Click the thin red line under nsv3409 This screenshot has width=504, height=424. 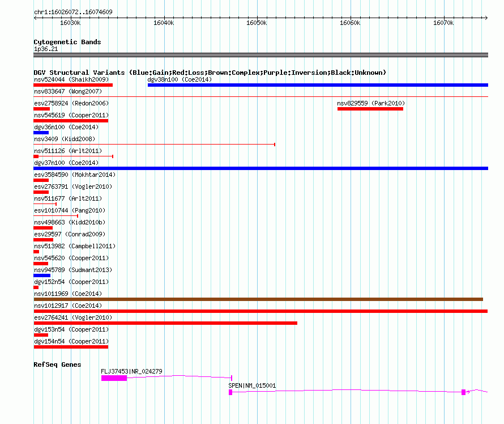154,145
